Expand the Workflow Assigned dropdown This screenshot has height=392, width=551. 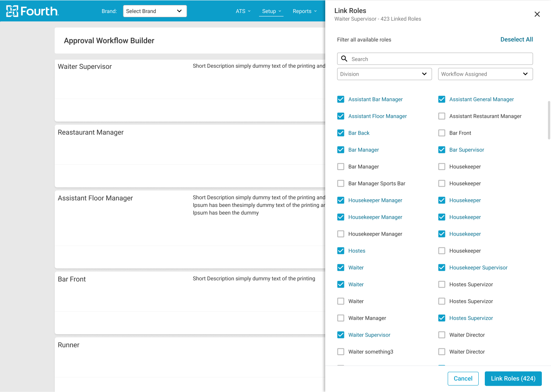tap(485, 74)
